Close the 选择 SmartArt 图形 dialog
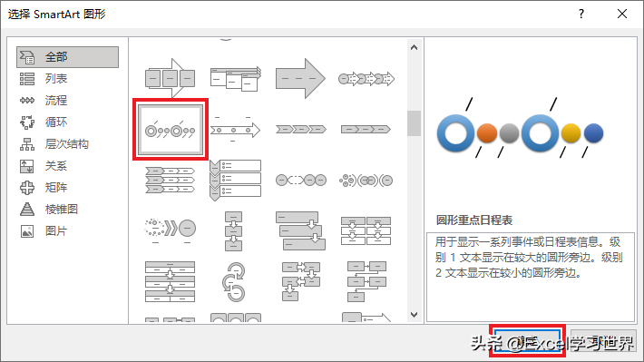 click(622, 14)
